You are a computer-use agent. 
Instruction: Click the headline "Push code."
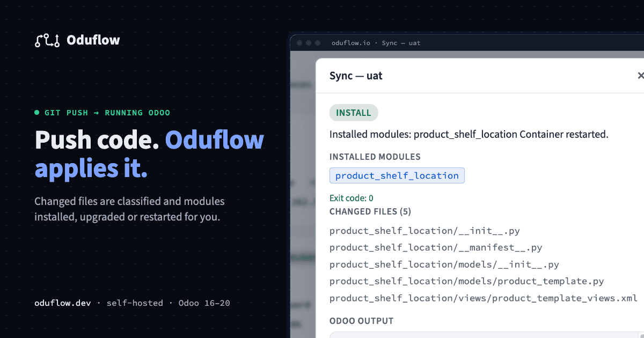[x=97, y=140]
